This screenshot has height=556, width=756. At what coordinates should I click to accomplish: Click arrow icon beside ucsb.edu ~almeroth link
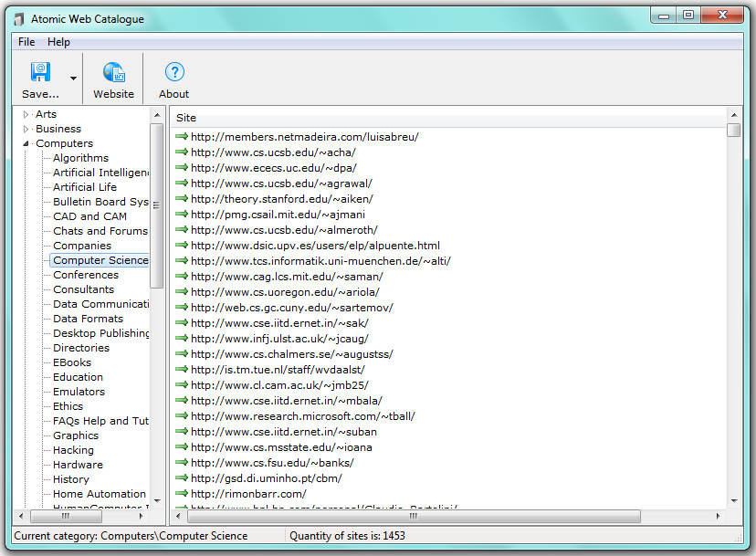pyautogui.click(x=182, y=229)
